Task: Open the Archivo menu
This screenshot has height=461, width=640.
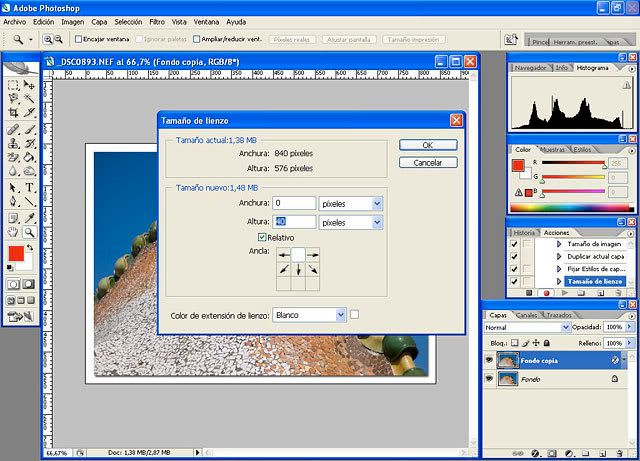Action: point(15,22)
